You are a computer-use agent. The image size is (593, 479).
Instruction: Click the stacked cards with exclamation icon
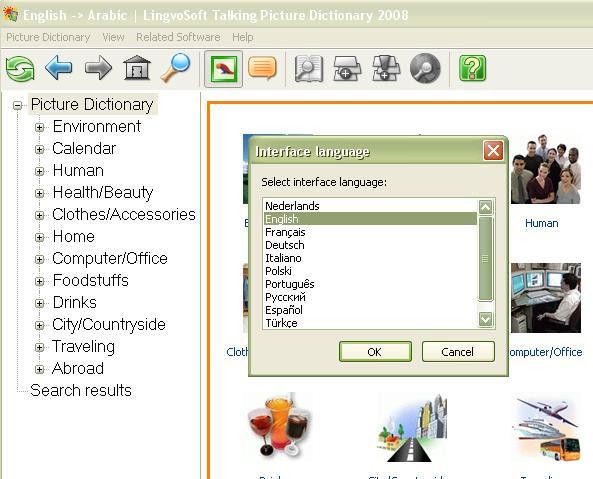coord(386,68)
